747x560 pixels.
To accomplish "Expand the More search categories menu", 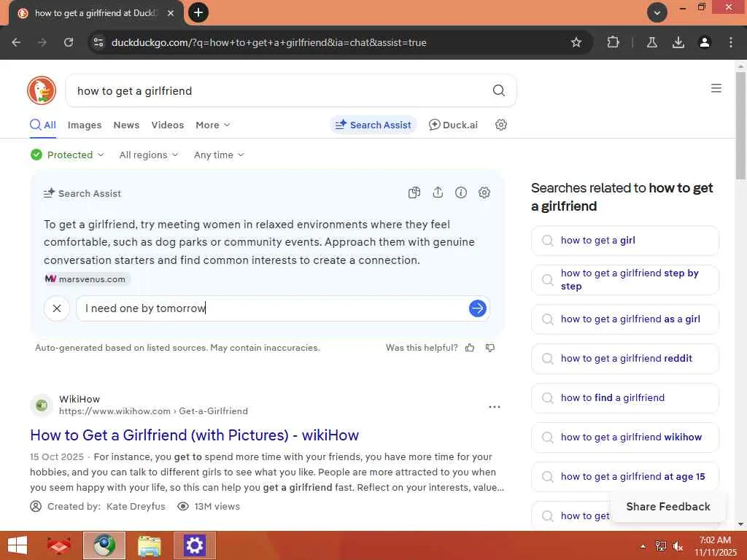I will pyautogui.click(x=213, y=125).
